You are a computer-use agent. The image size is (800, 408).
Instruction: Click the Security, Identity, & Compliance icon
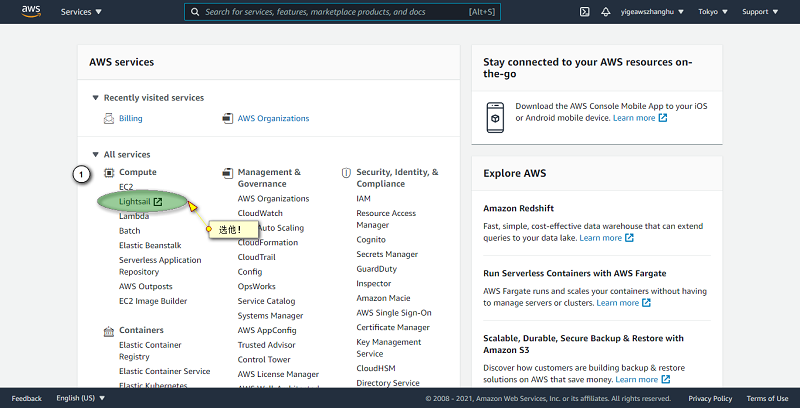[346, 172]
